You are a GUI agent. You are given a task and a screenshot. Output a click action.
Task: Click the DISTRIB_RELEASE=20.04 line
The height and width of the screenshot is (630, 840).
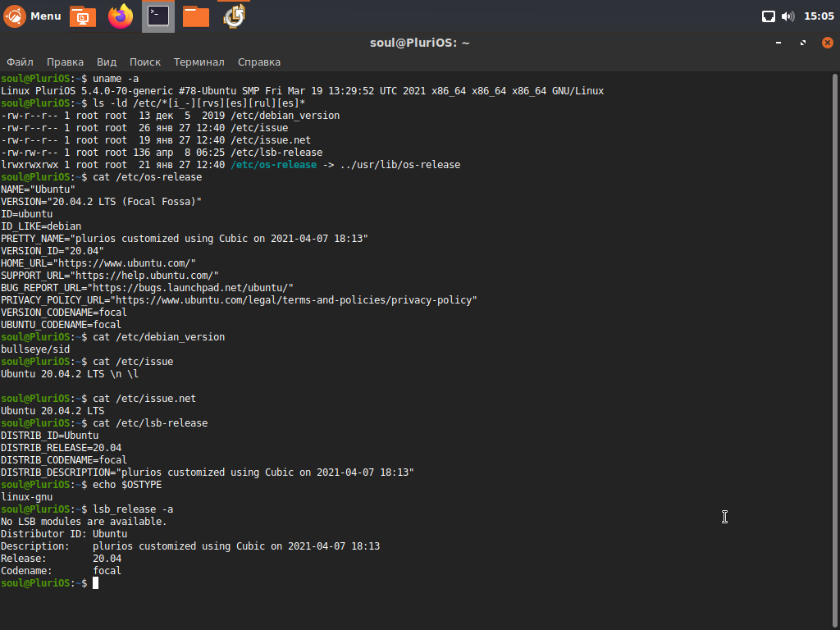[x=61, y=449]
